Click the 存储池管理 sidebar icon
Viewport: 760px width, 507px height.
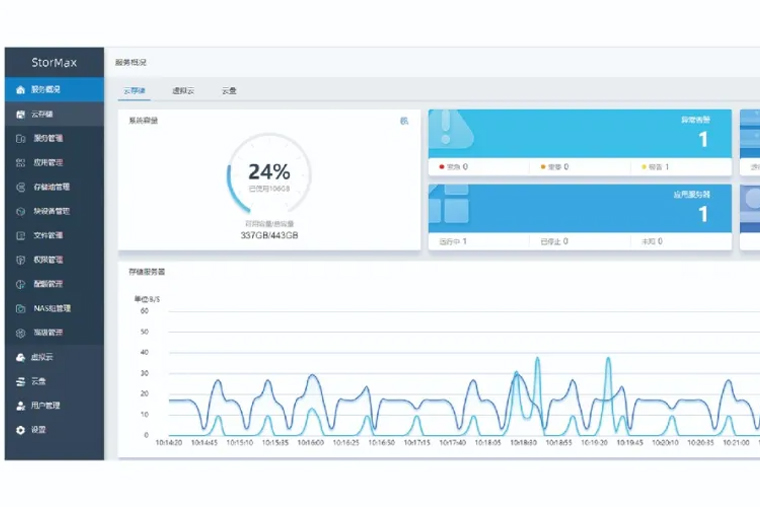tap(21, 187)
